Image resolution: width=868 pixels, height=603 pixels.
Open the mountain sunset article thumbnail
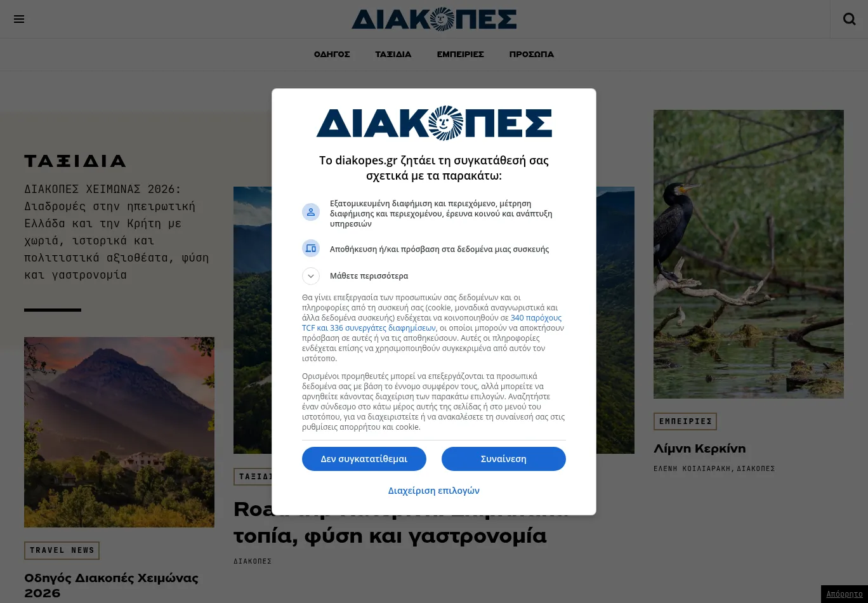(119, 432)
